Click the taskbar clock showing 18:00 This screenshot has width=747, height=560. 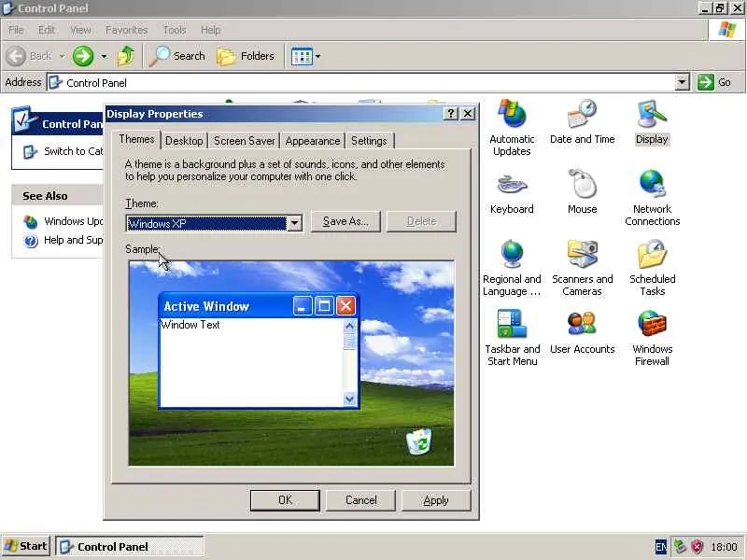(x=724, y=547)
